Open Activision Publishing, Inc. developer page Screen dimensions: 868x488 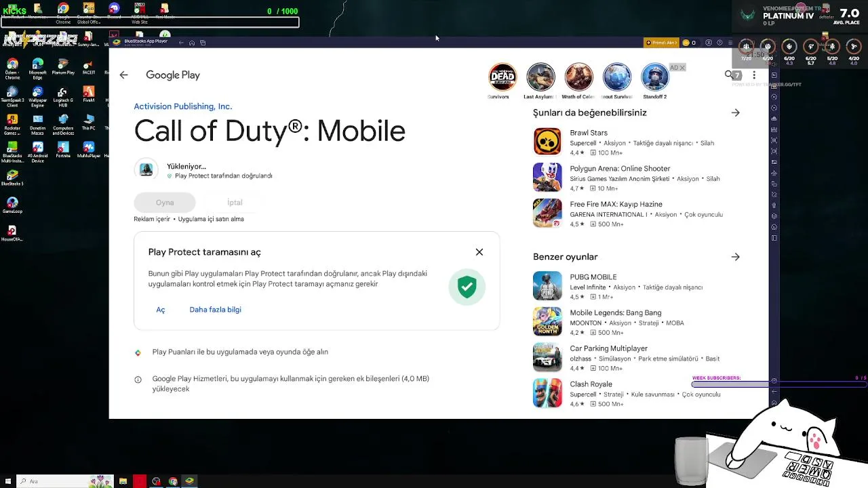pyautogui.click(x=183, y=106)
